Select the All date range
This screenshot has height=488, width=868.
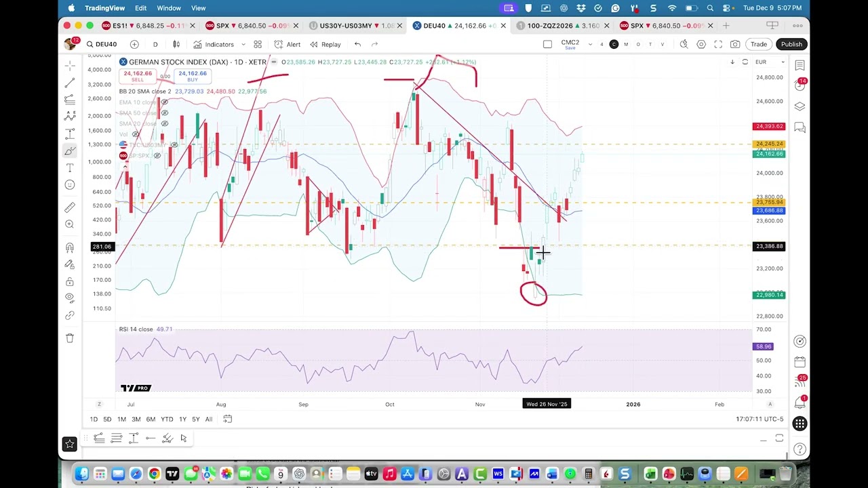(209, 420)
